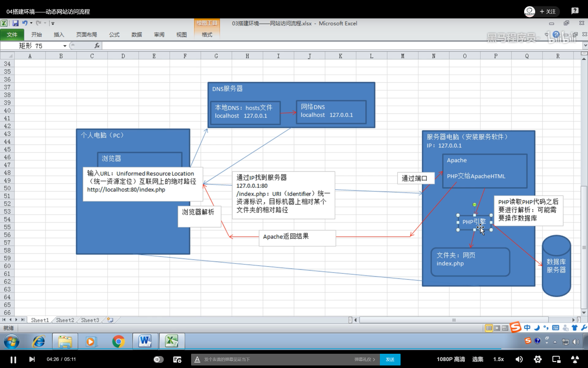Select normal view button in status bar

[x=489, y=328]
